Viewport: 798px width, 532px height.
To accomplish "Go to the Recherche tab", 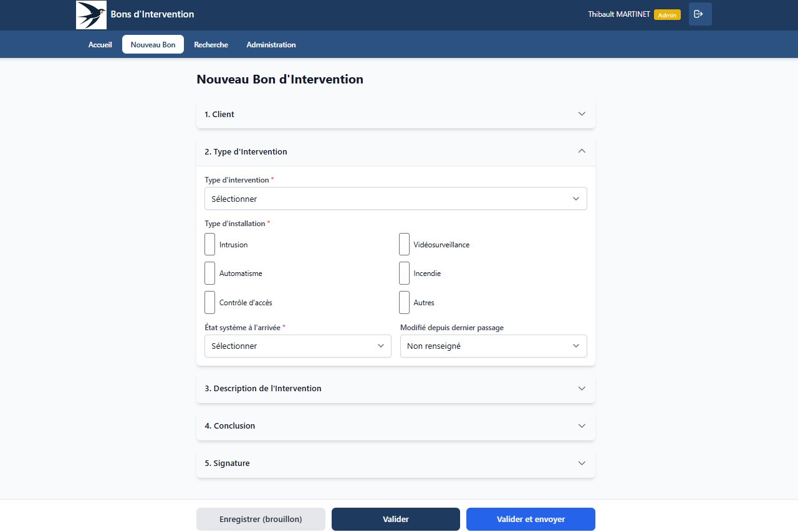I will (211, 44).
